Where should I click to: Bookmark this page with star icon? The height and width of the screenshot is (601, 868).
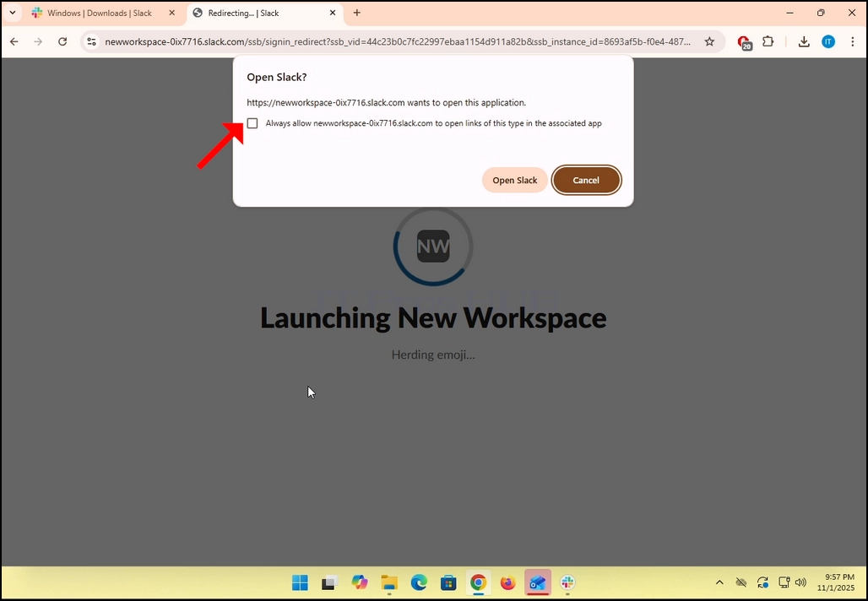point(709,41)
